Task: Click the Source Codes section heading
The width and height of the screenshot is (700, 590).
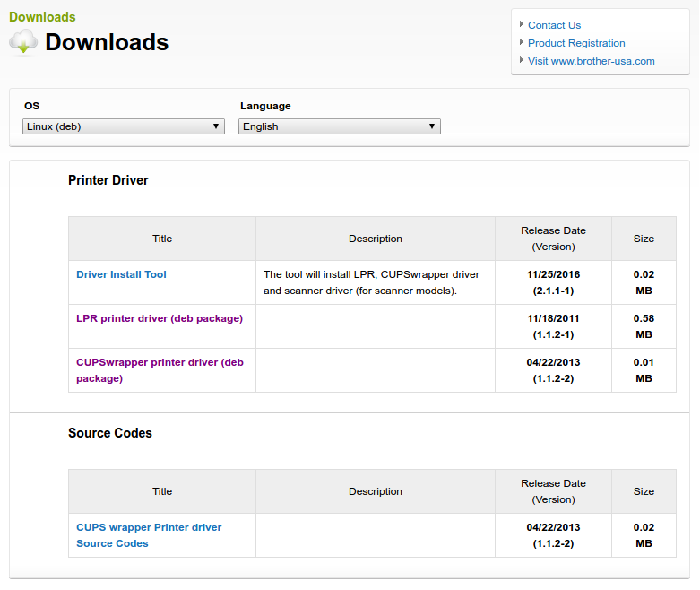Action: tap(110, 433)
